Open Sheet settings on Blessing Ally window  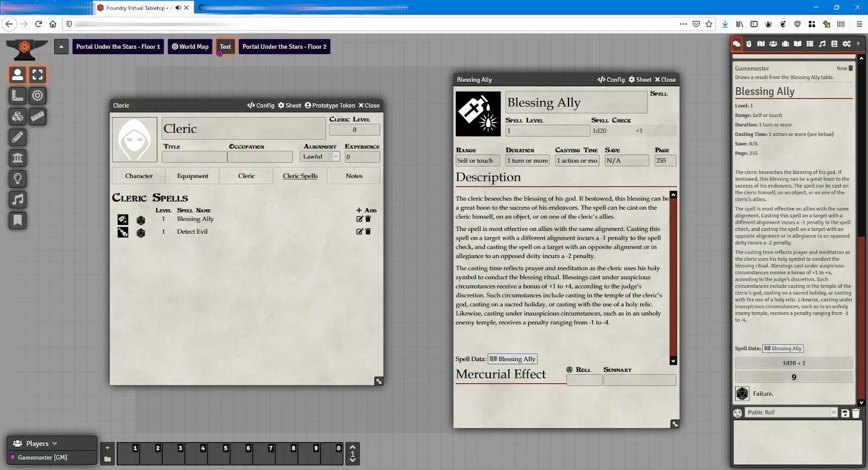[x=640, y=80]
